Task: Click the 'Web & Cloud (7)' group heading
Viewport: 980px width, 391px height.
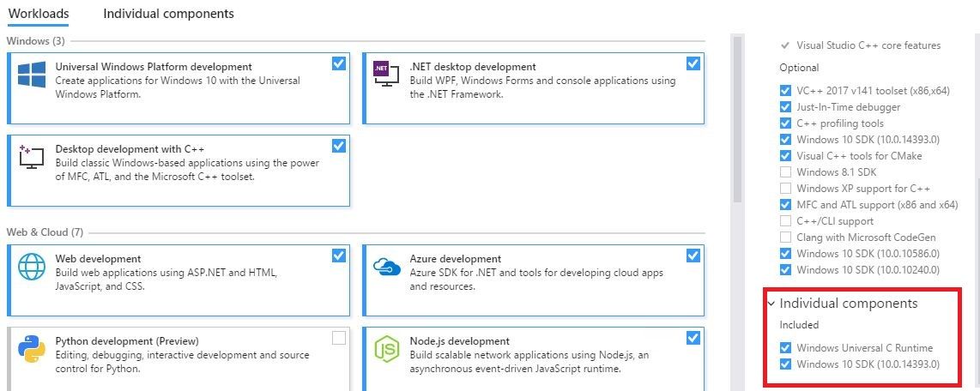Action: 45,232
